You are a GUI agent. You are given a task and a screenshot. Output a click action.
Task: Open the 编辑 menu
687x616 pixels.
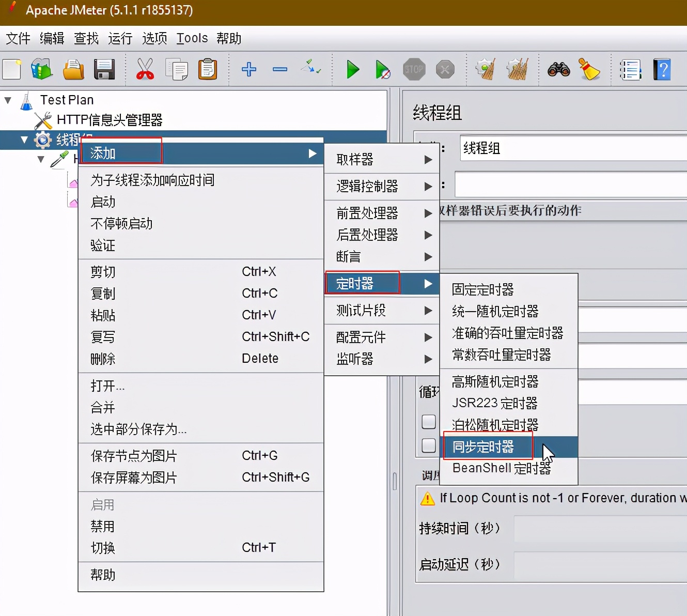tap(52, 38)
